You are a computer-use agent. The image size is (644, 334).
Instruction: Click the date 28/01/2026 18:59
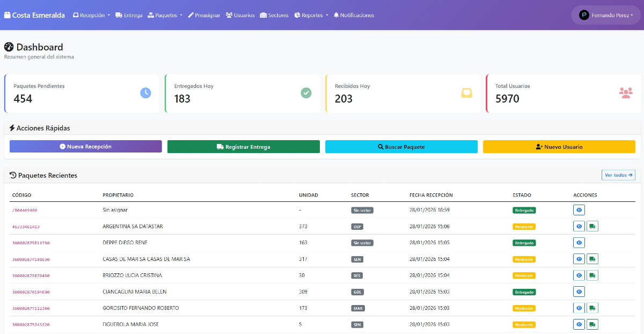[x=429, y=210]
